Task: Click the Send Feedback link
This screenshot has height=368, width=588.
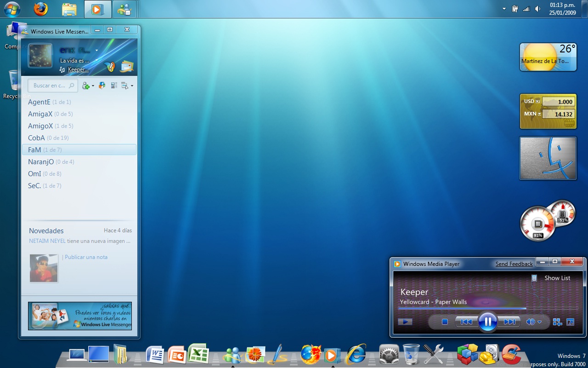Action: tap(514, 264)
